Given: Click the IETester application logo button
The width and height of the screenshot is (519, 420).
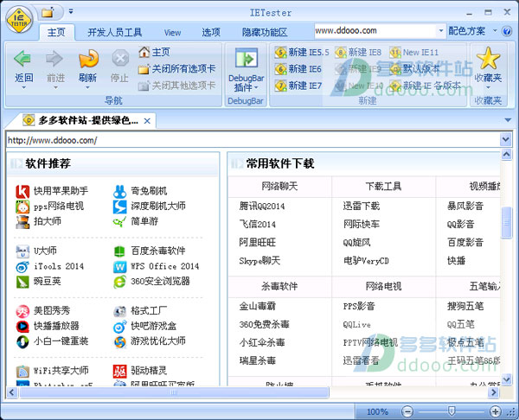Looking at the screenshot, I should [x=20, y=20].
